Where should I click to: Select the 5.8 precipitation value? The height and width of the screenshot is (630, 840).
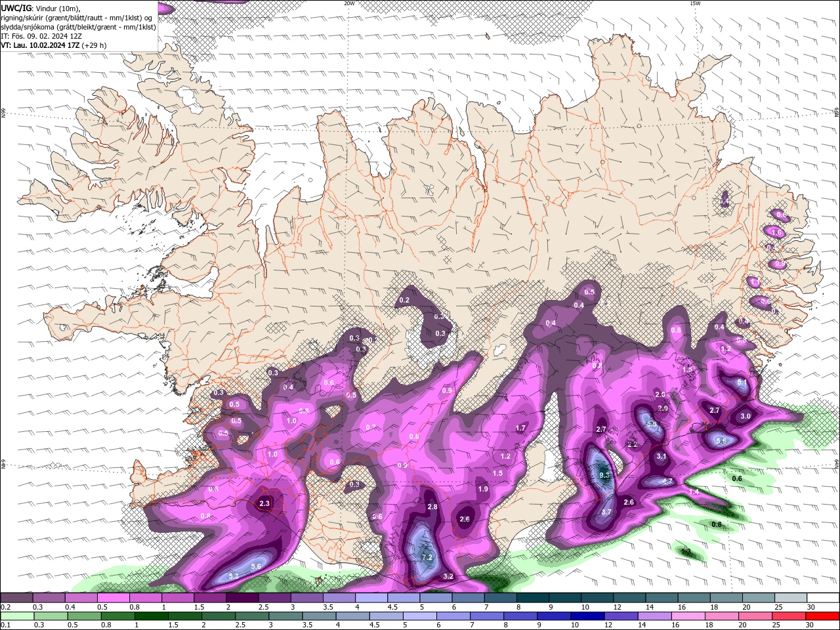pyautogui.click(x=651, y=425)
